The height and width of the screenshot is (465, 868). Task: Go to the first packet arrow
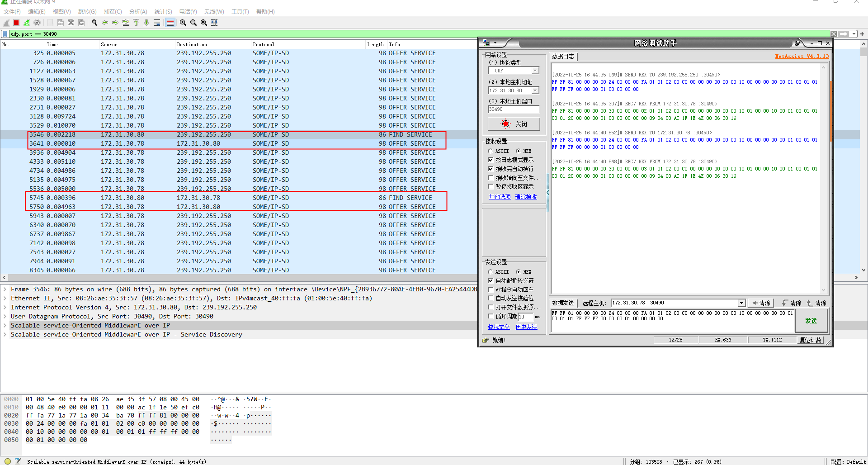pos(136,23)
